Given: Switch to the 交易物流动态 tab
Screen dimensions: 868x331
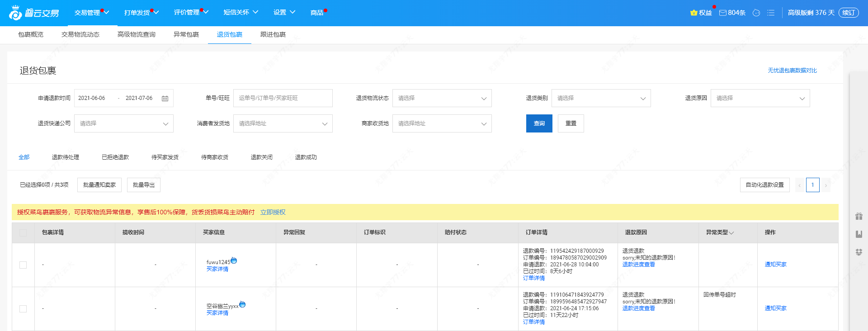Looking at the screenshot, I should [80, 34].
